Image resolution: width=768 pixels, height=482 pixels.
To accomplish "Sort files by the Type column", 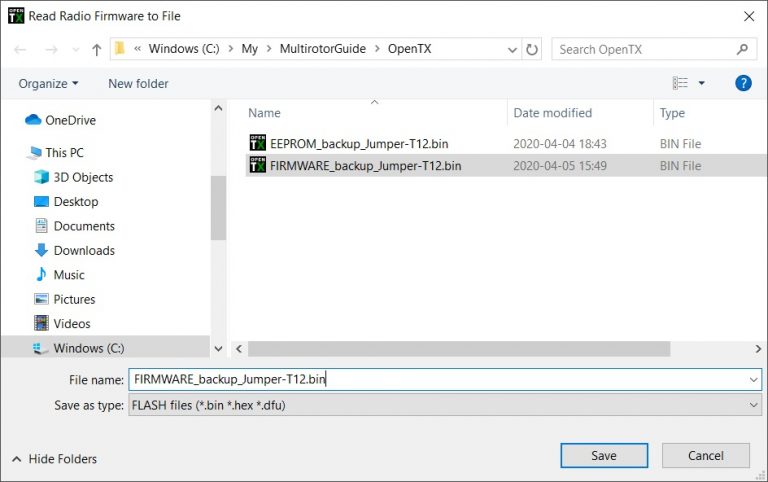I will click(672, 113).
